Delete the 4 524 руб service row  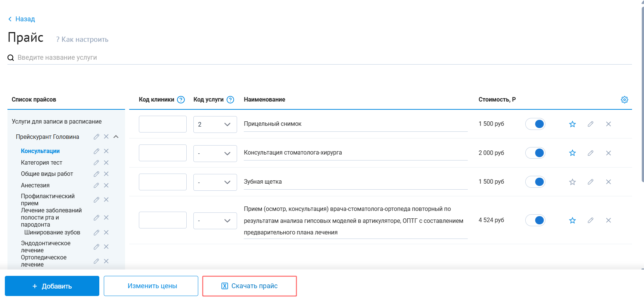click(x=609, y=220)
